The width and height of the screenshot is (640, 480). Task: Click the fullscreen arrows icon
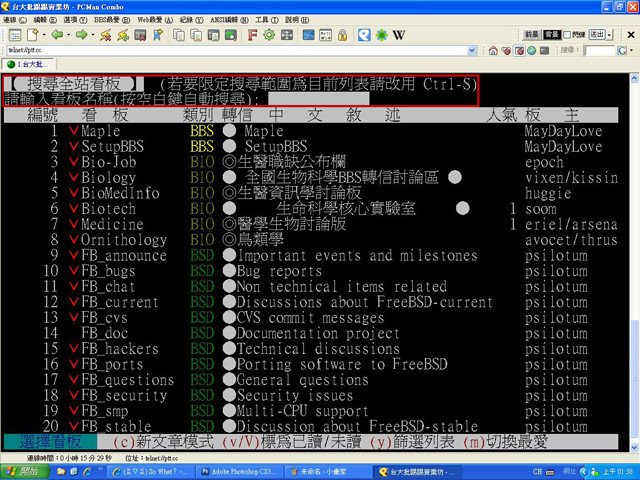click(287, 35)
